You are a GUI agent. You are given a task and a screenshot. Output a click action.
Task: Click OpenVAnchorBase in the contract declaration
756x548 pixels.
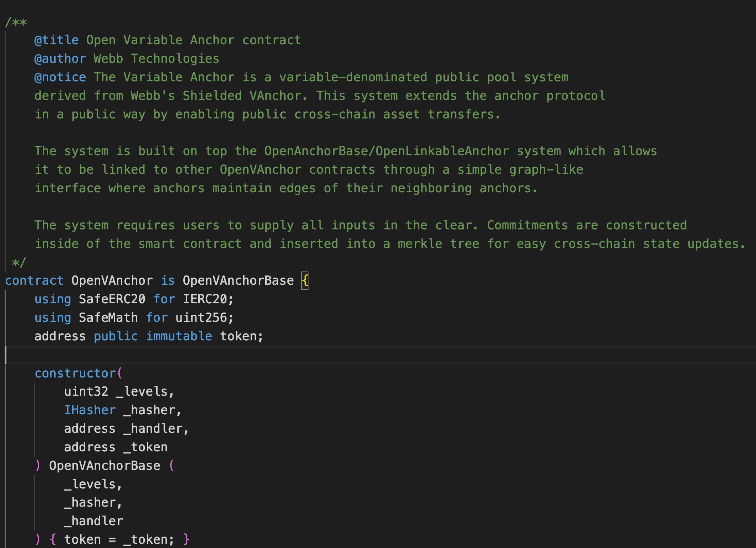[238, 280]
